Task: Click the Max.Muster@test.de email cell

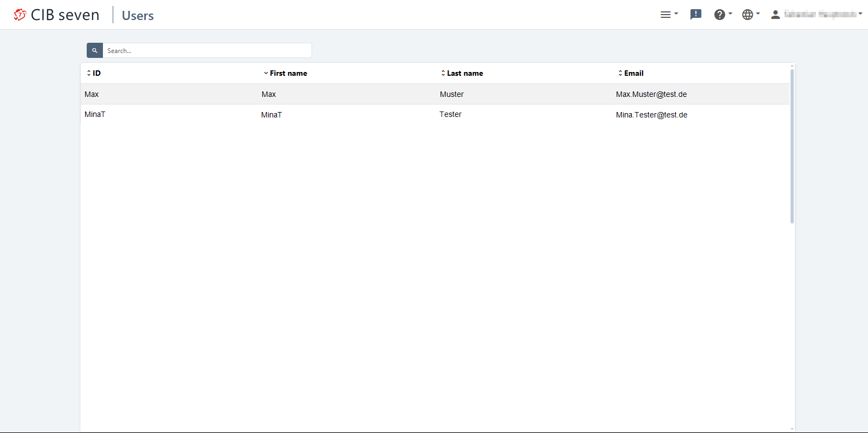Action: point(651,94)
